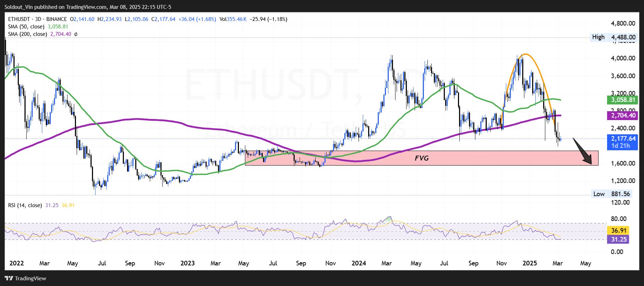This screenshot has height=286, width=644.
Task: Click the 2023 label on the time axis
Action: click(187, 263)
